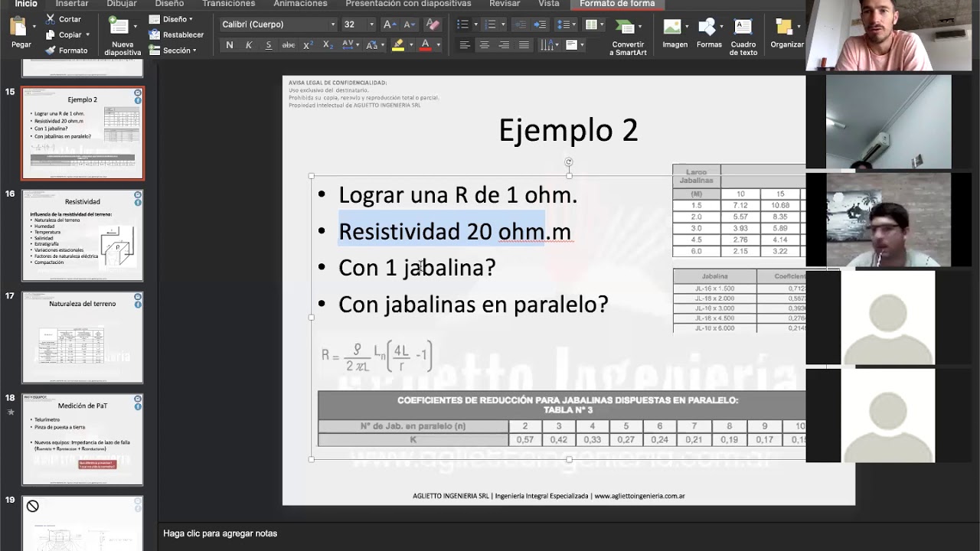Apply subscript x₂ formatting

[328, 45]
